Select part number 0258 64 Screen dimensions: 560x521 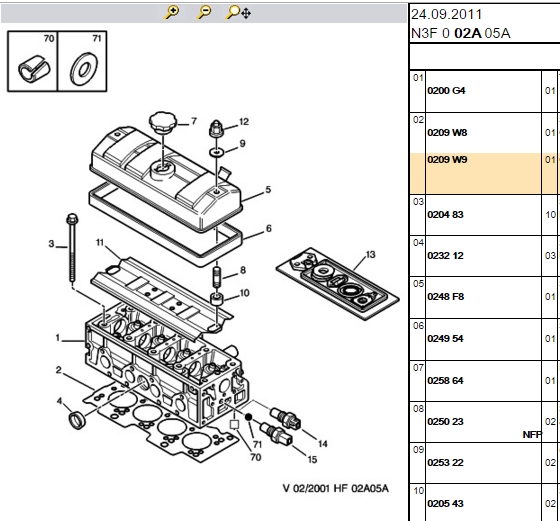(x=445, y=381)
